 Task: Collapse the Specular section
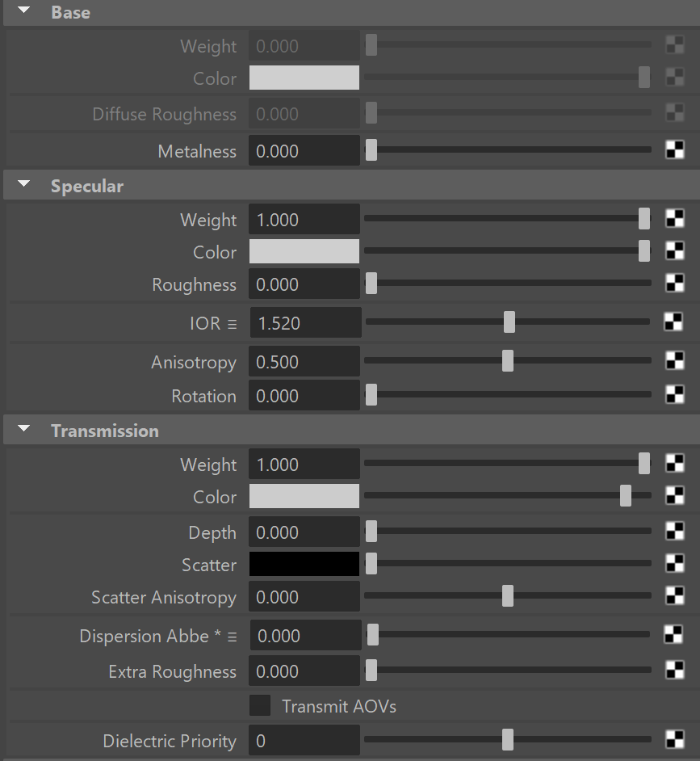click(23, 184)
